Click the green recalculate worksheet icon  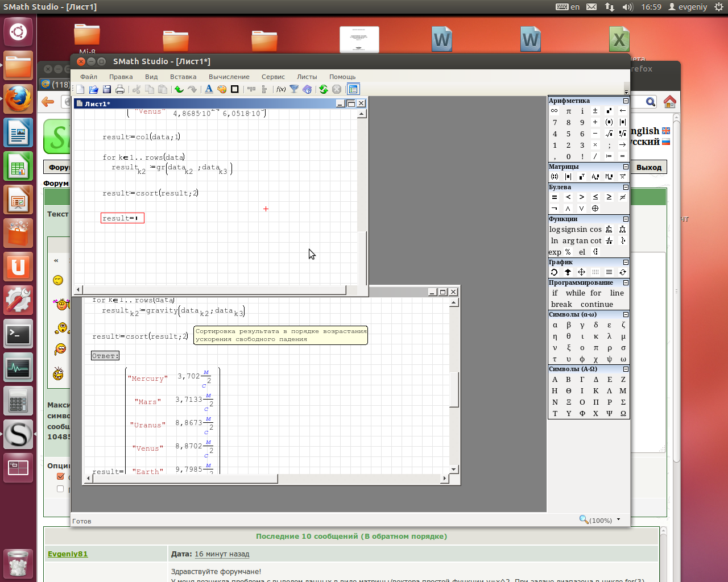click(x=324, y=89)
